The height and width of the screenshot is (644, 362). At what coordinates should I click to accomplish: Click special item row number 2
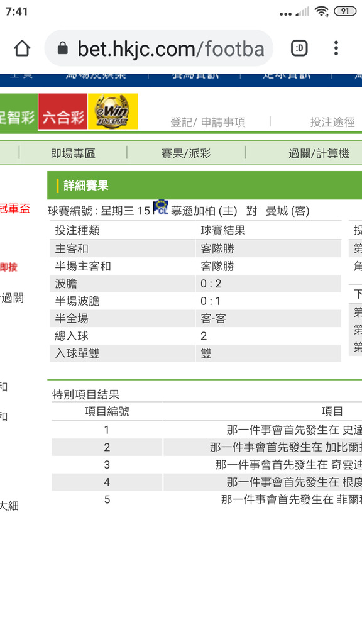[x=107, y=447]
